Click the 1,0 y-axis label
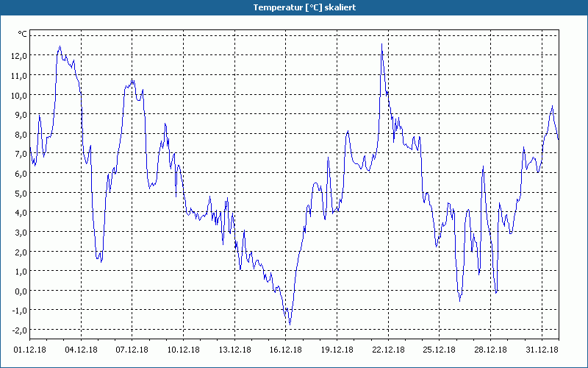 tap(21, 272)
